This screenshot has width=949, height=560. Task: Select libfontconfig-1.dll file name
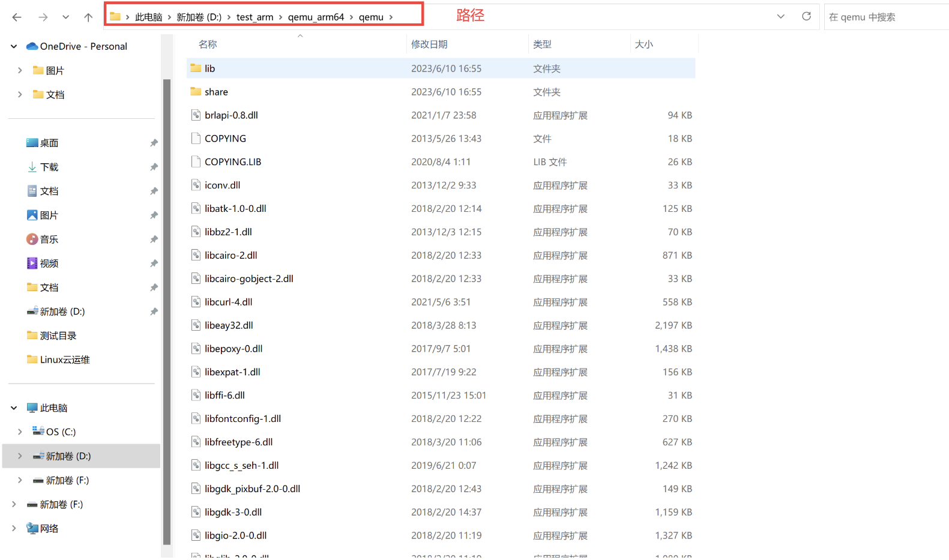point(243,419)
